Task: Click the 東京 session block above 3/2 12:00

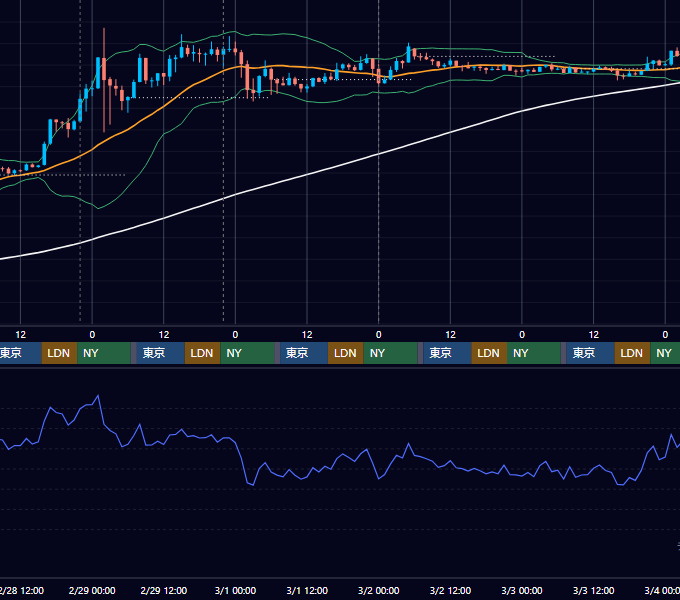Action: [x=447, y=353]
